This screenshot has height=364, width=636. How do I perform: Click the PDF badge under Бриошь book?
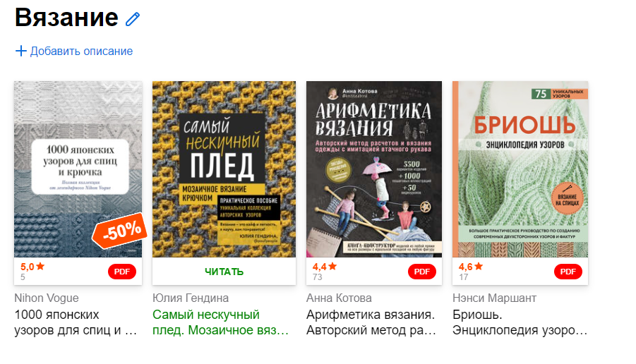[568, 272]
